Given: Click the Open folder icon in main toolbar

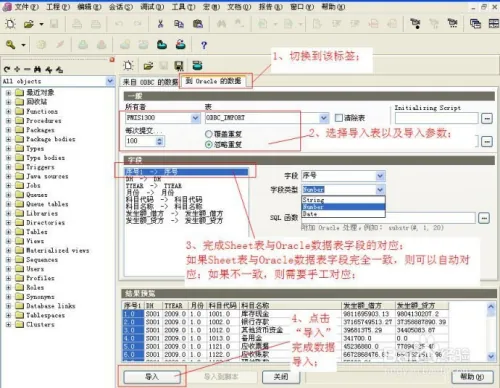Looking at the screenshot, I should pos(29,24).
